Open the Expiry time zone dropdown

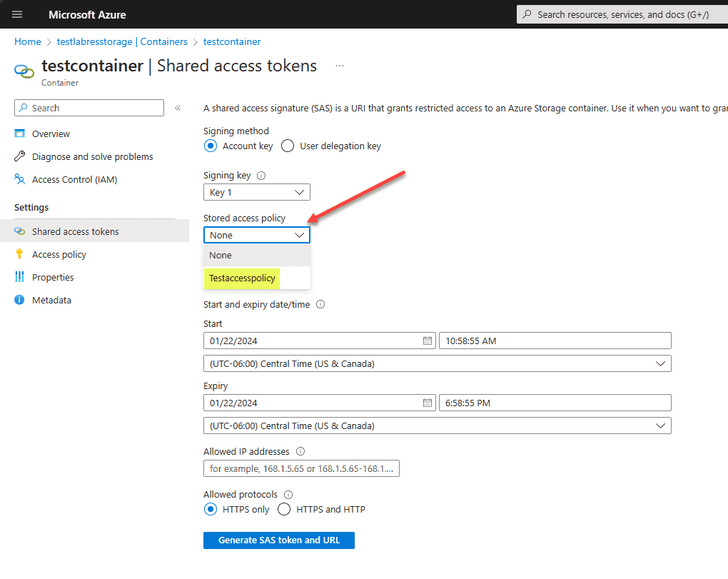pos(438,426)
